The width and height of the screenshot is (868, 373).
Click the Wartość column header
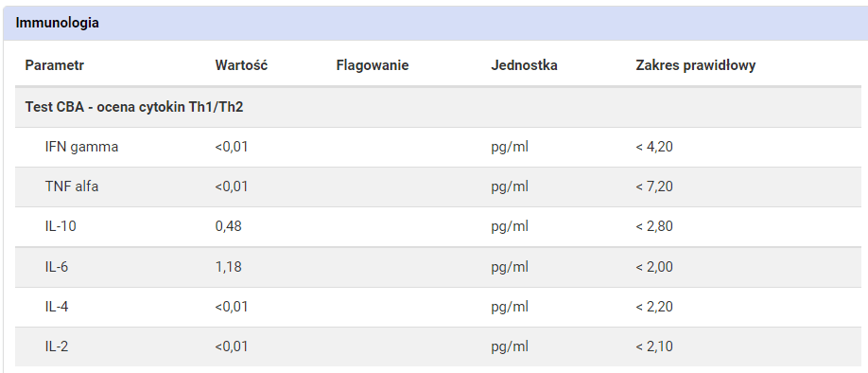(x=241, y=65)
